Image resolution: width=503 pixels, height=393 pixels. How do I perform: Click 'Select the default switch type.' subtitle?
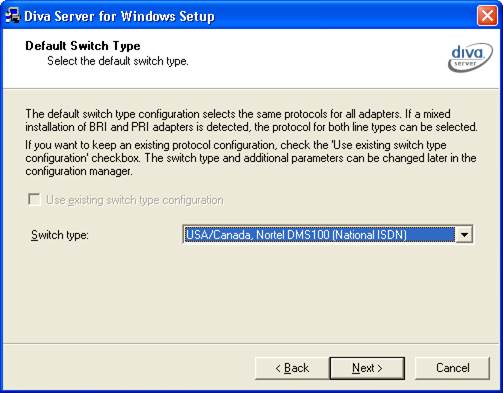coord(118,61)
